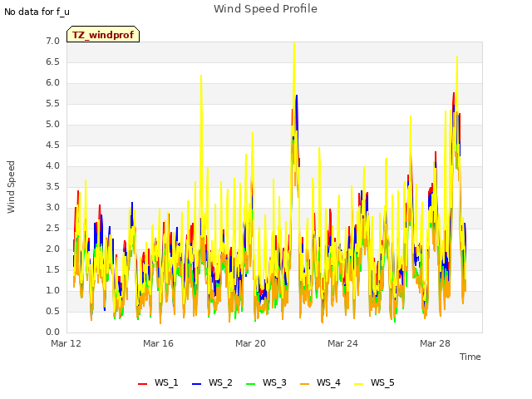Screen dimensions: 532x399
Task: Click the blue WS_2 legend swatch
Action: point(196,384)
